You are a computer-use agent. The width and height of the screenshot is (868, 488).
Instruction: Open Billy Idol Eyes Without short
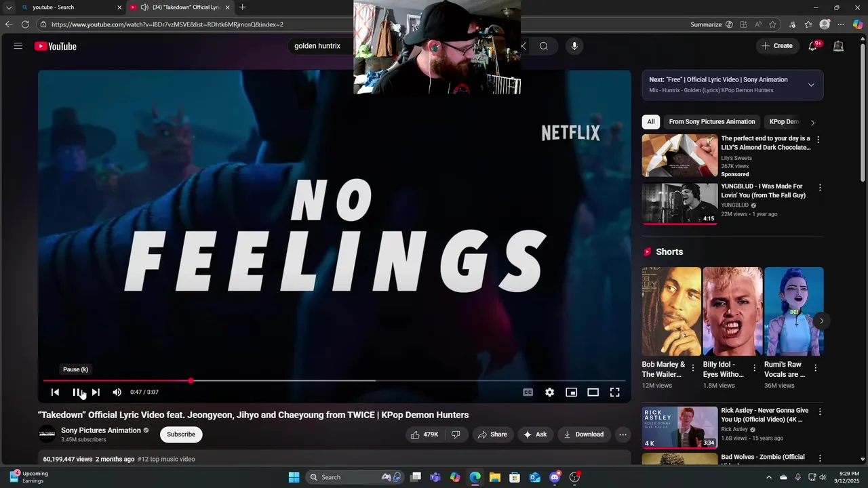click(732, 311)
